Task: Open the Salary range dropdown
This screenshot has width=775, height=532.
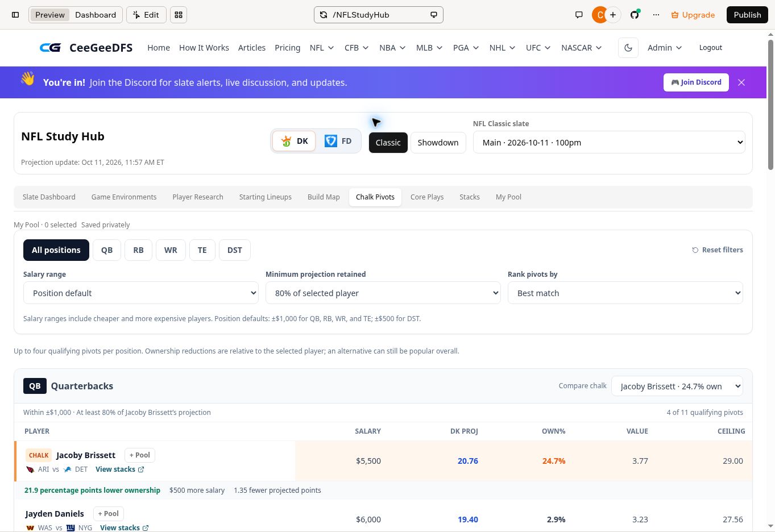Action: pyautogui.click(x=141, y=293)
